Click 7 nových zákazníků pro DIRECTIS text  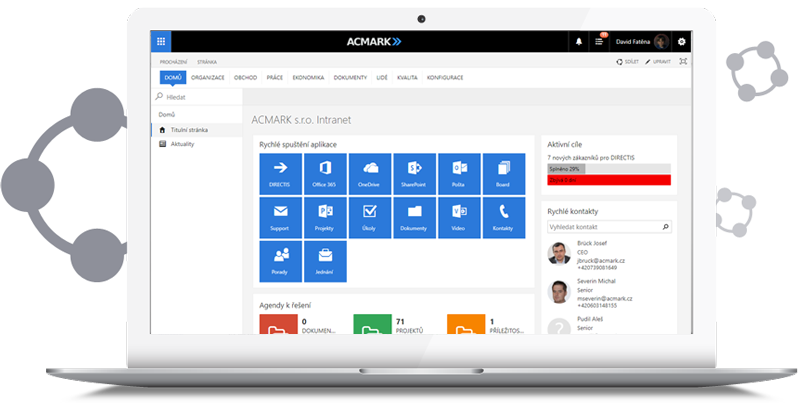[591, 158]
